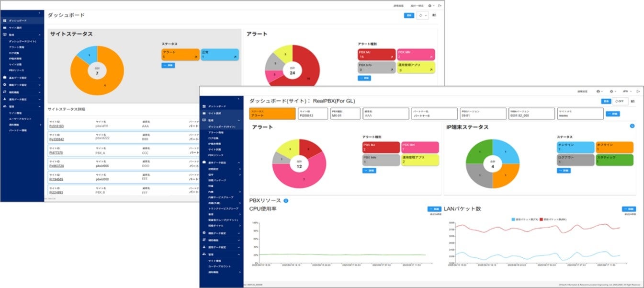Click the blue circle icon in IP端末ステータス panel
The width and height of the screenshot is (644, 288).
point(632,126)
